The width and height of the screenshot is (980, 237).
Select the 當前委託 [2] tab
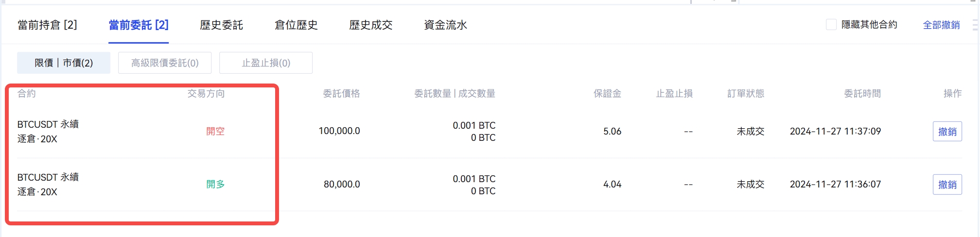click(139, 25)
